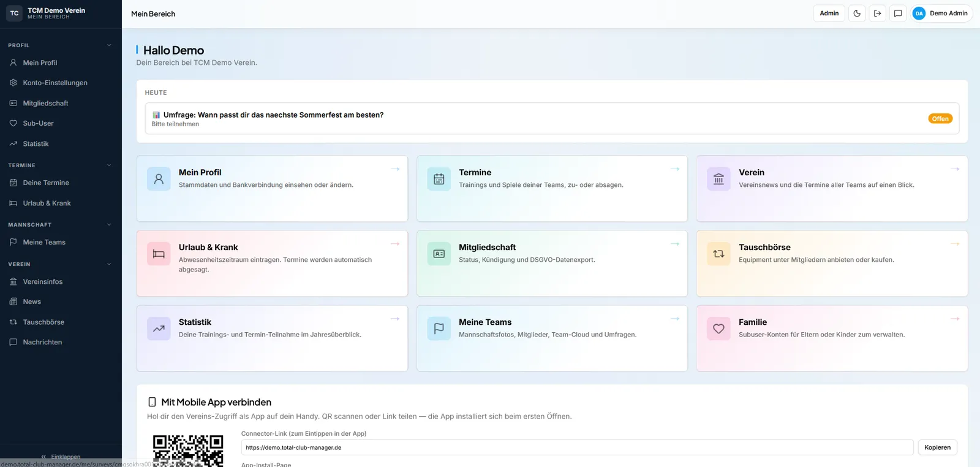Click the mobile app QR code
Screen dimensions: 980x467
188,450
